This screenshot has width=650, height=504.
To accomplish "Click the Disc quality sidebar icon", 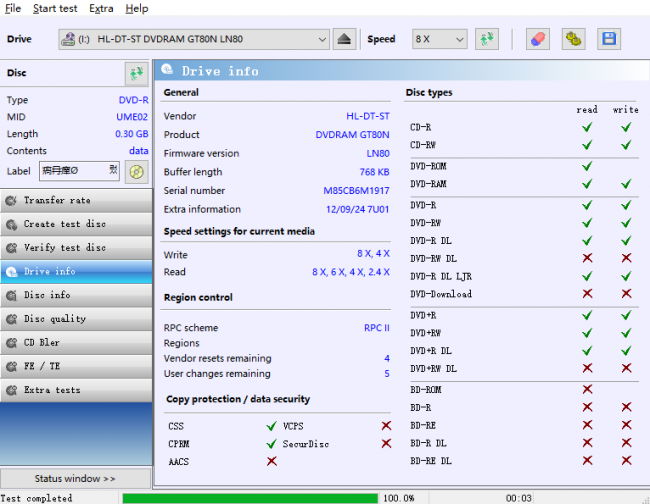I will pos(11,319).
